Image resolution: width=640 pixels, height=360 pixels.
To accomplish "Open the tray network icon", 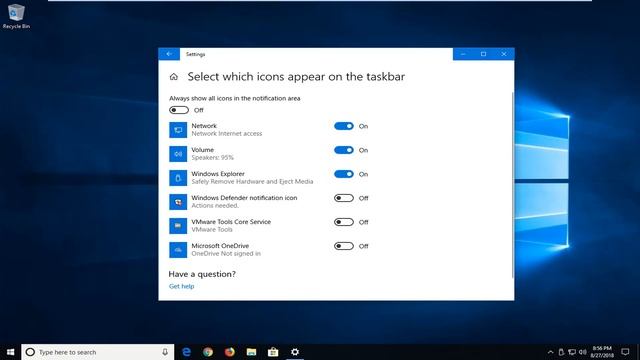I will (x=572, y=352).
